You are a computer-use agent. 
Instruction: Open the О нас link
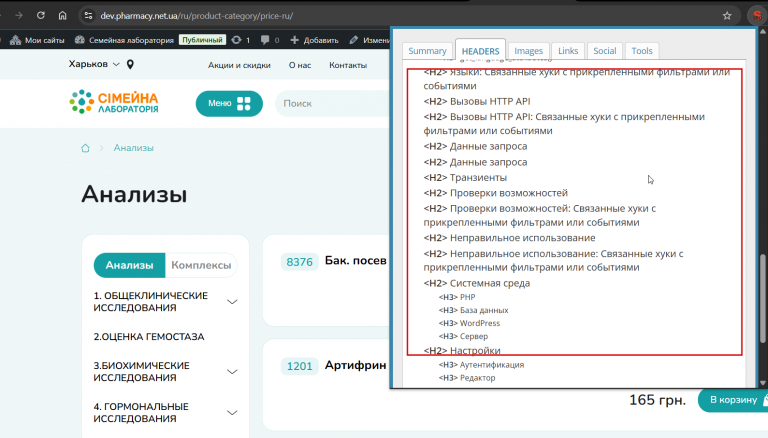click(x=300, y=65)
